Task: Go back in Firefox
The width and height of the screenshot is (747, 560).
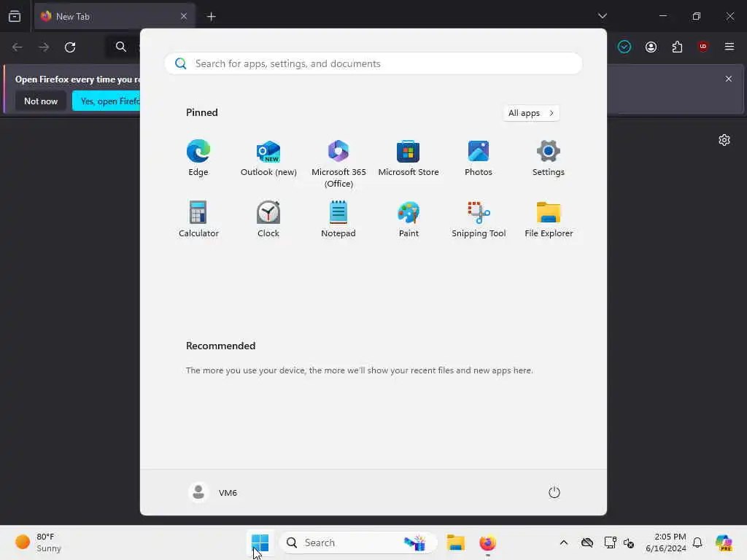Action: tap(18, 47)
